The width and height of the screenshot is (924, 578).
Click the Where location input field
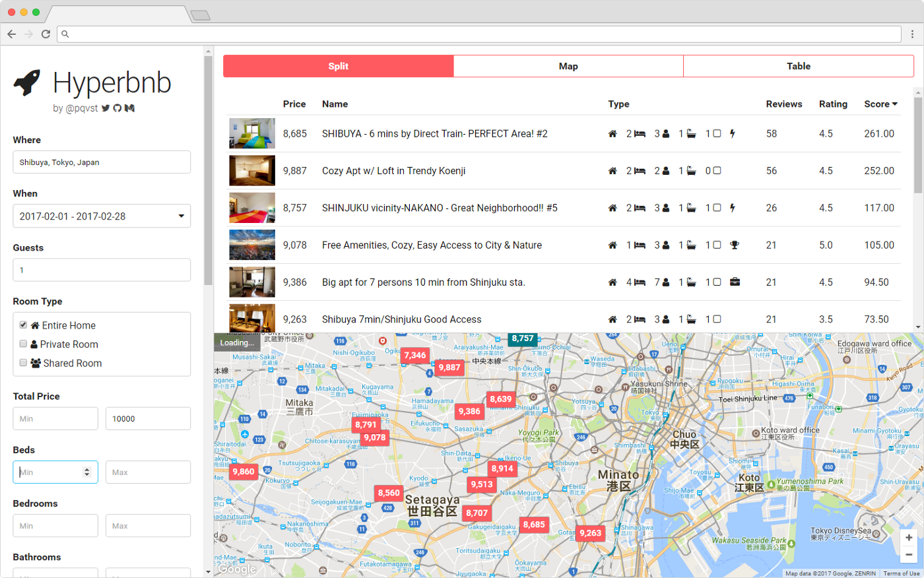point(102,162)
